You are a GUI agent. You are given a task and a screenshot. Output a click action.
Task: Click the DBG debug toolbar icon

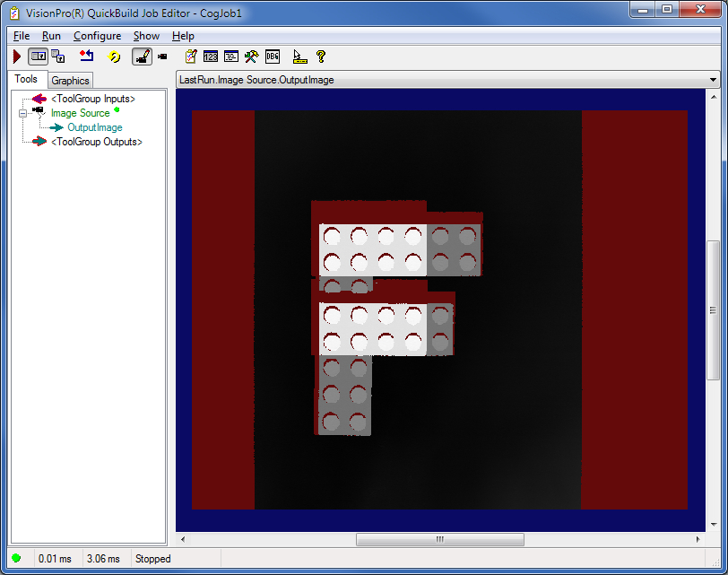pos(273,57)
